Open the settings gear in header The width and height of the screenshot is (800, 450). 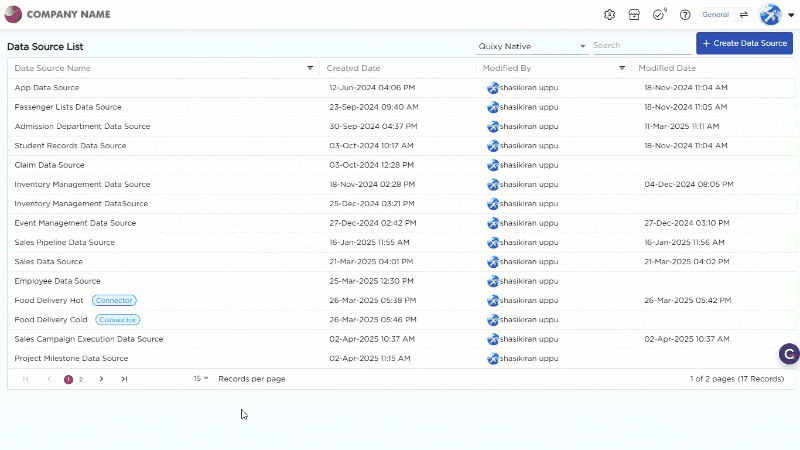point(610,15)
